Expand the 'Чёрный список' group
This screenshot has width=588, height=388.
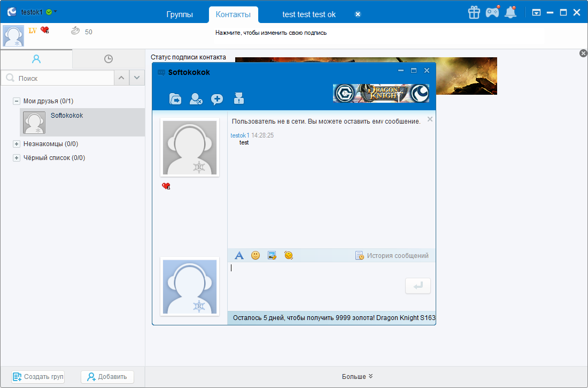[17, 158]
